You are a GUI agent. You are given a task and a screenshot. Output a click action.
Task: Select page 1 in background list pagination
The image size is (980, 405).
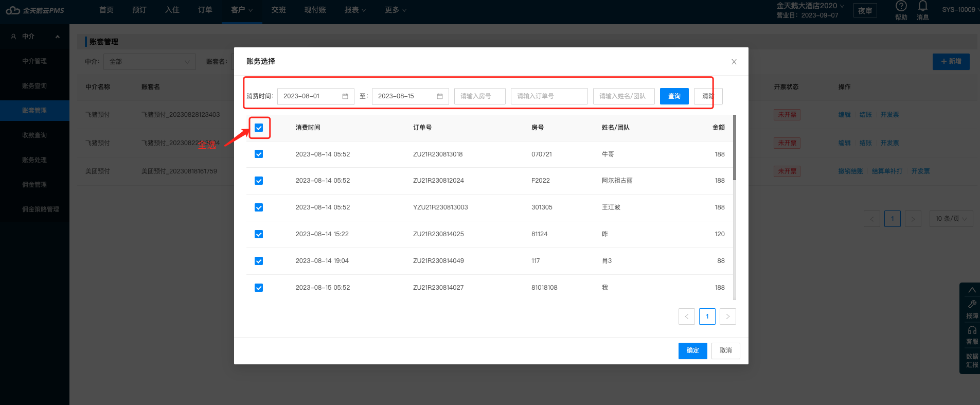point(893,219)
